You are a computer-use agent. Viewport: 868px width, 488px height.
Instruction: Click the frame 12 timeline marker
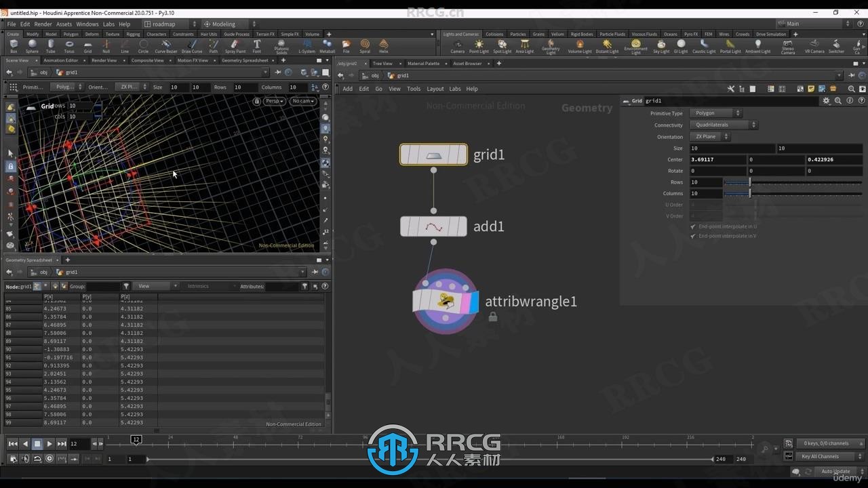point(136,440)
